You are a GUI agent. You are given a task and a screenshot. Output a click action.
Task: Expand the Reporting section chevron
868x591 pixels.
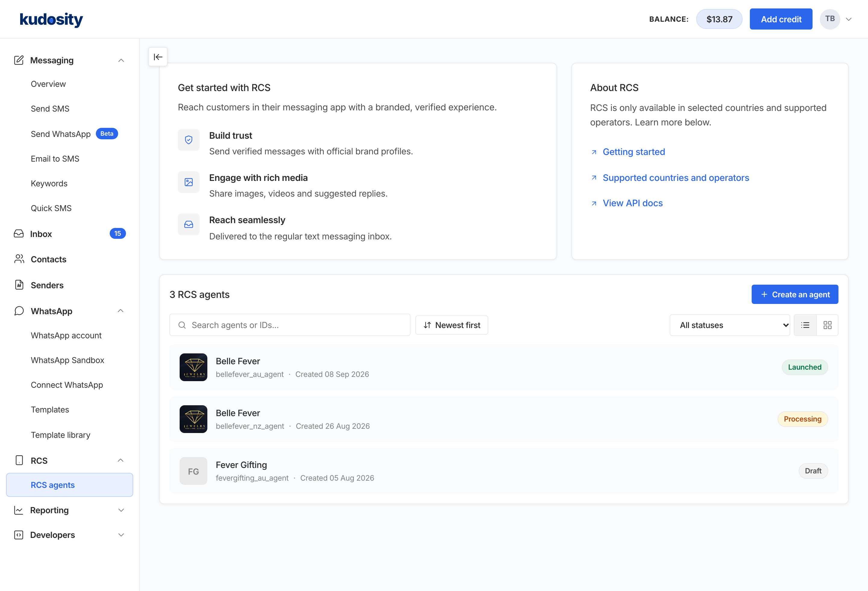pyautogui.click(x=121, y=510)
